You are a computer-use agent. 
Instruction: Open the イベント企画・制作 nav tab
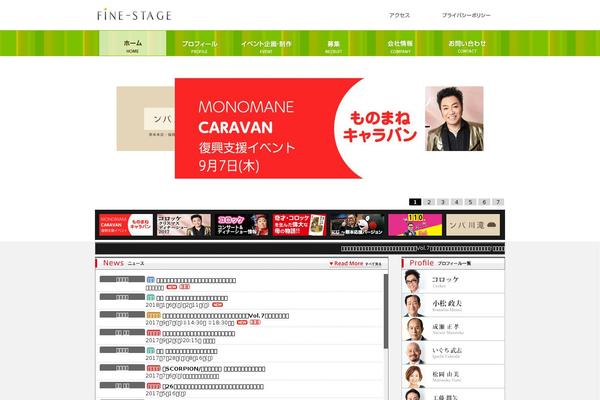pos(266,43)
